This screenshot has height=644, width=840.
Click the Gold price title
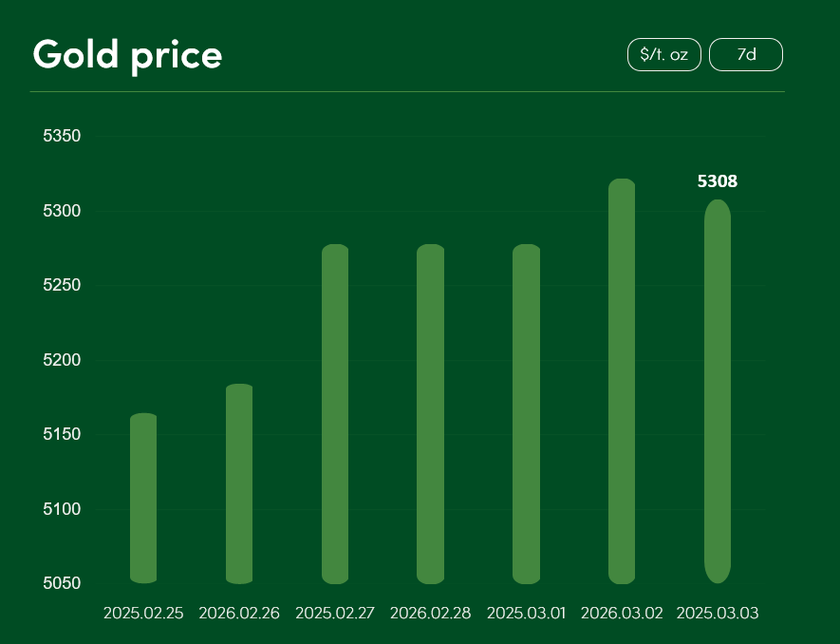click(x=127, y=55)
